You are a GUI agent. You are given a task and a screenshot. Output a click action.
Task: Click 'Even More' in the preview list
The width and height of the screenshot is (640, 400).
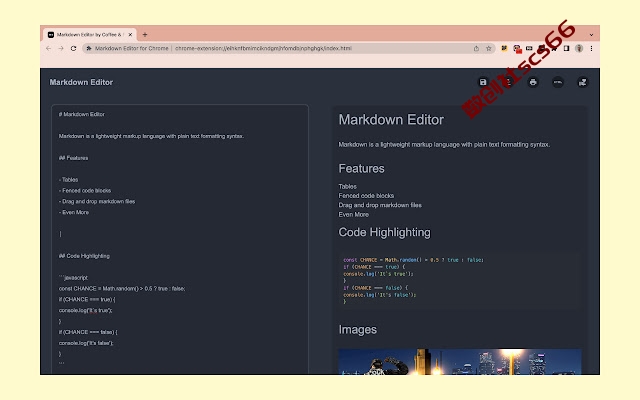(x=353, y=215)
